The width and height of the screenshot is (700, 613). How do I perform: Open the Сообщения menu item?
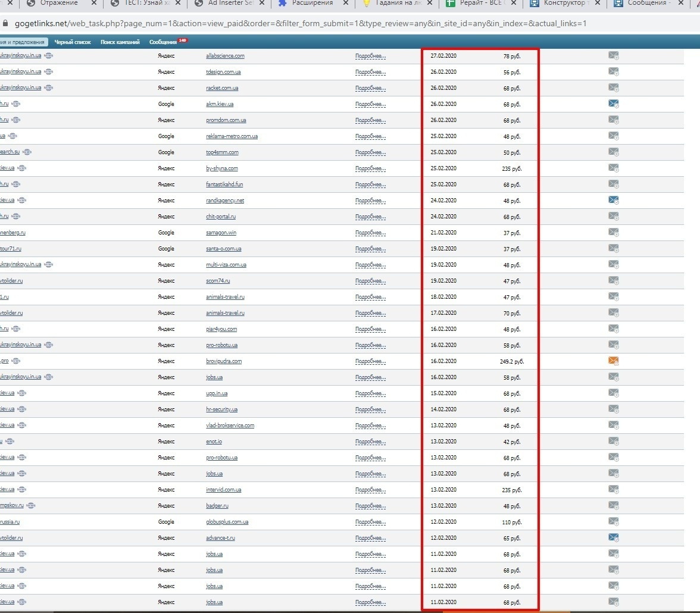[163, 42]
